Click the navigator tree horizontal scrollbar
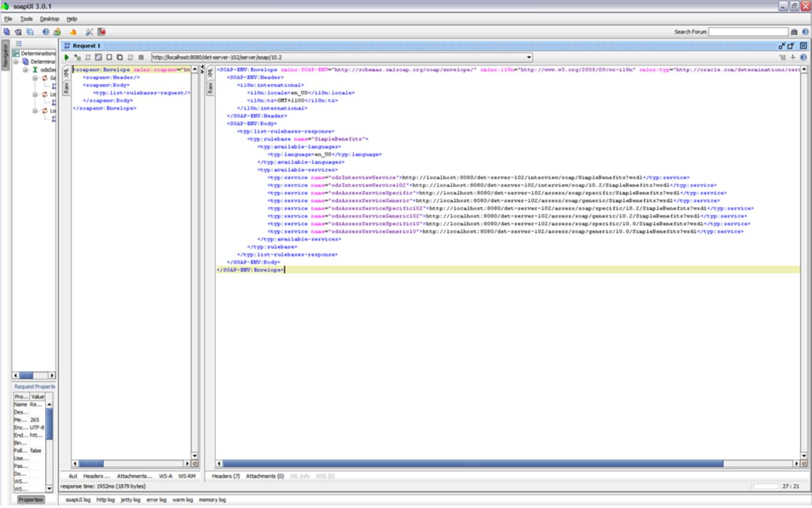Screen dimensions: 812x508 [x=33, y=375]
